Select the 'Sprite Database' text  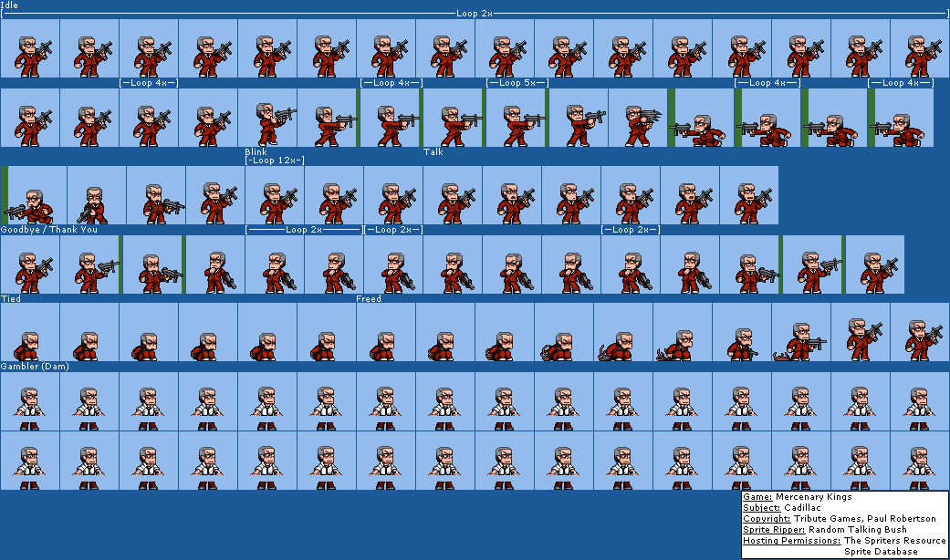[881, 552]
